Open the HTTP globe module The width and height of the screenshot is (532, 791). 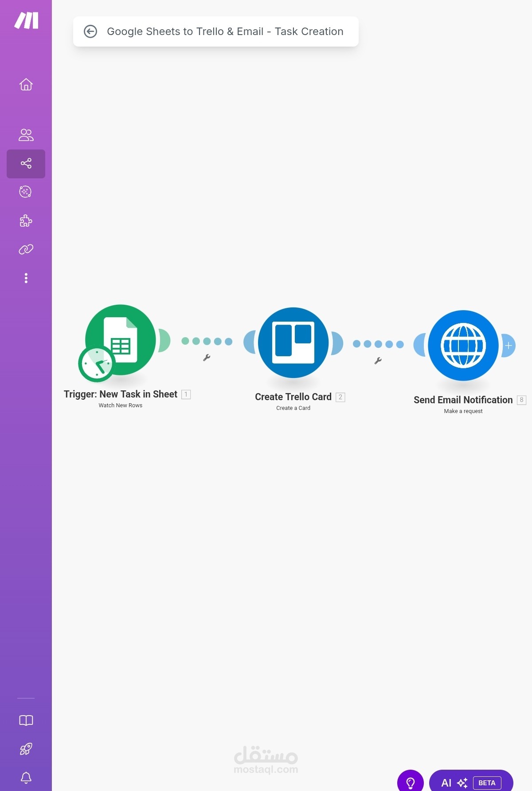point(463,346)
